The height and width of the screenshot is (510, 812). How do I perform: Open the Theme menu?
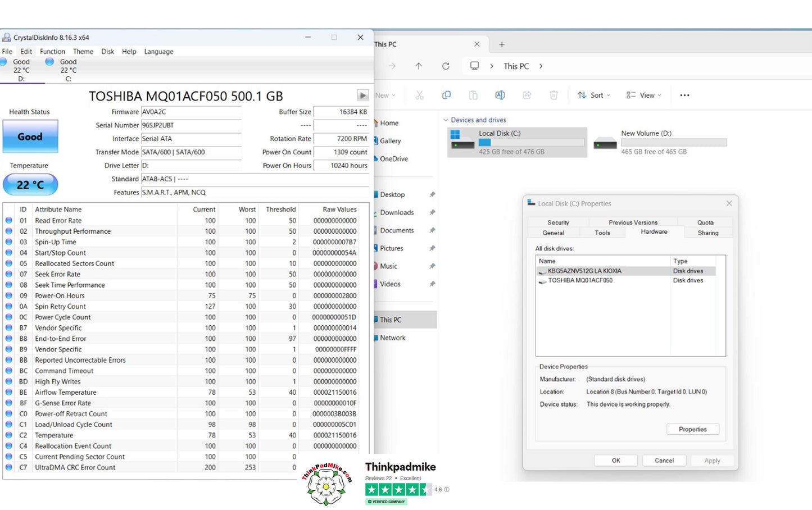83,52
